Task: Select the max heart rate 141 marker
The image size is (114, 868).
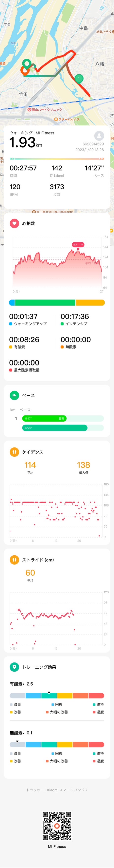Action: click(x=78, y=245)
